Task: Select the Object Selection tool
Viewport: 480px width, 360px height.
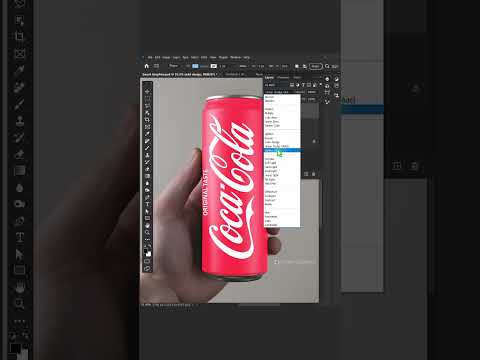Action: (x=147, y=113)
